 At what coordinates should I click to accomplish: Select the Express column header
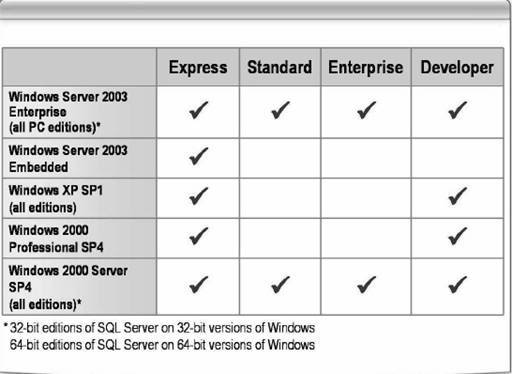coord(198,68)
